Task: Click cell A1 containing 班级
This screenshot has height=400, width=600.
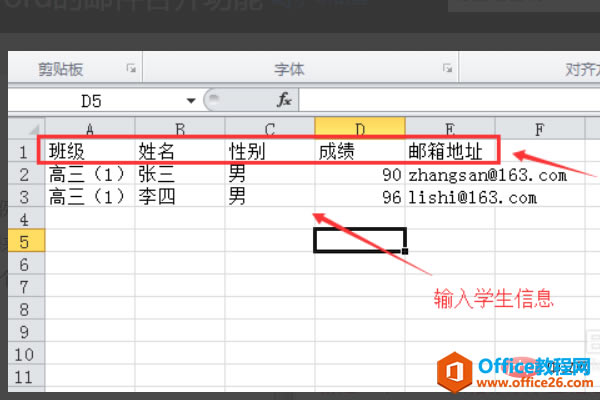Action: point(90,151)
